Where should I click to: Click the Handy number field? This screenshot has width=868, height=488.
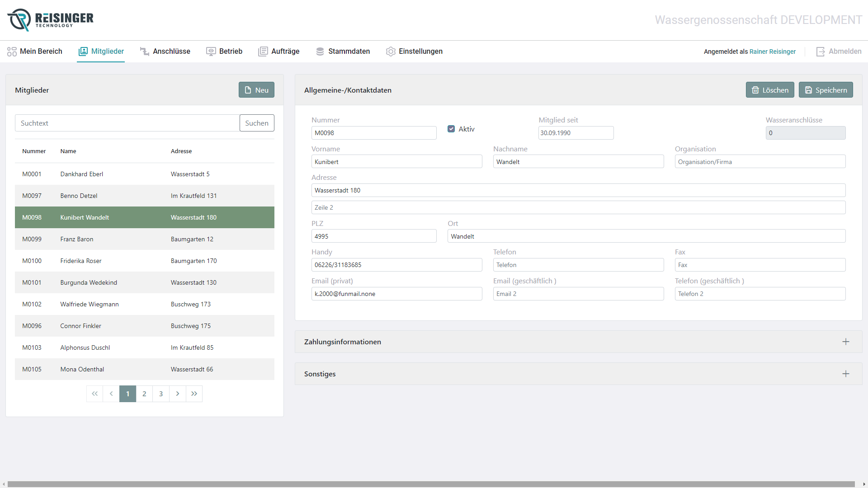[396, 265]
